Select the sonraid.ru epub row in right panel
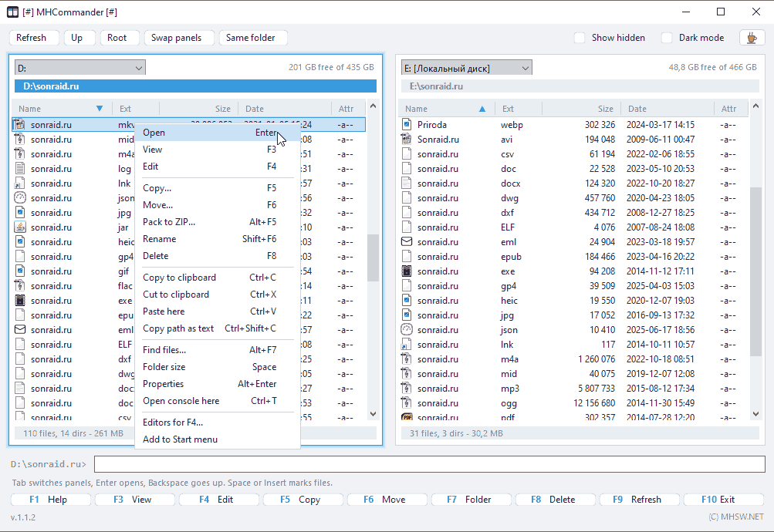Viewport: 774px width, 532px height. tap(573, 257)
